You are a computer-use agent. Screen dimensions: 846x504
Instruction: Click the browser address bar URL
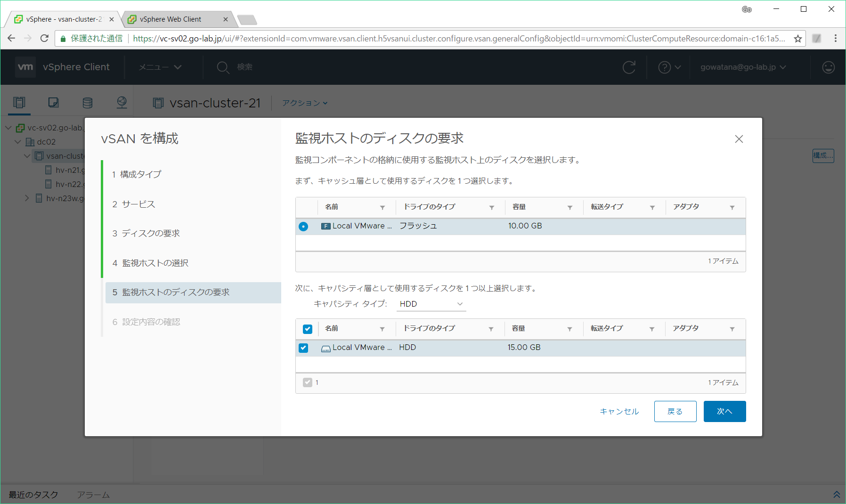click(x=459, y=39)
